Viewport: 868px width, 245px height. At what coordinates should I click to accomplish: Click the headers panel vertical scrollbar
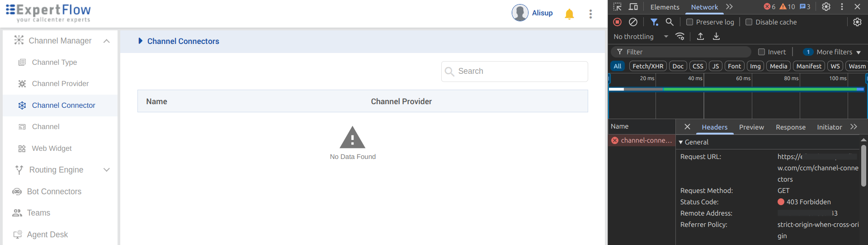(x=863, y=165)
